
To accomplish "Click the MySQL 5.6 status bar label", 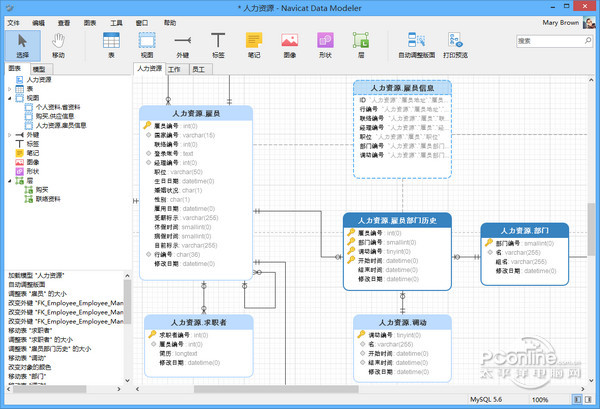I will pyautogui.click(x=486, y=399).
